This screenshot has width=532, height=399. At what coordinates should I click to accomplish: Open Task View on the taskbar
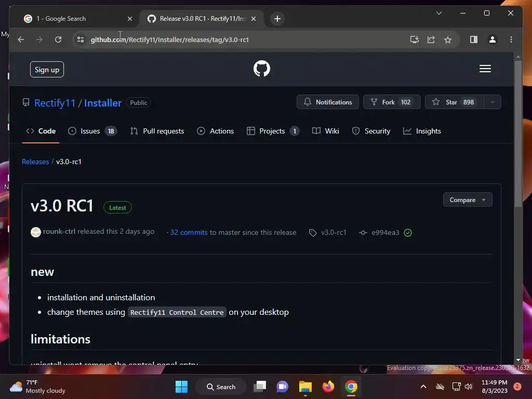[260, 387]
